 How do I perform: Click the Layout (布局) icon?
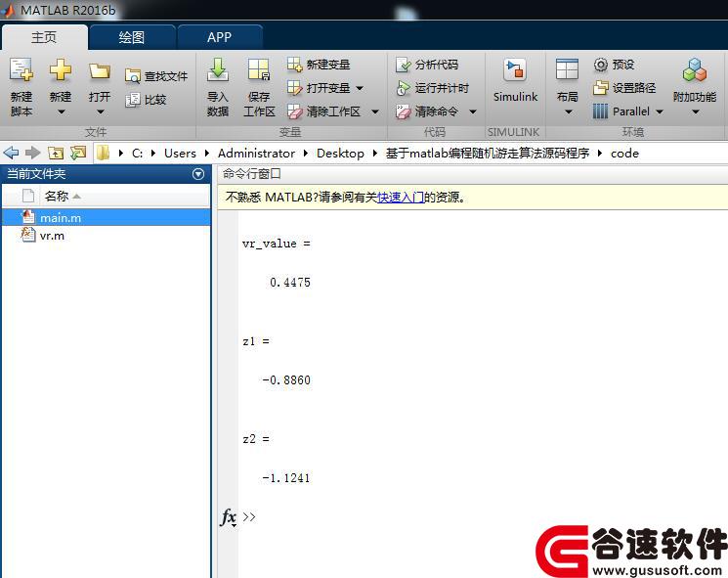coord(568,69)
